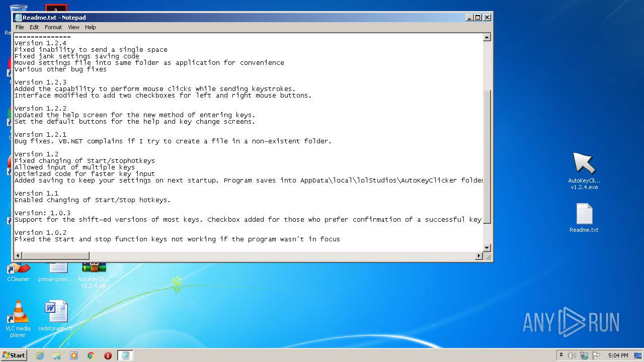Select the AutoKeyClicker v1.2.4.zip archive icon
The image size is (644, 362).
pos(94,275)
